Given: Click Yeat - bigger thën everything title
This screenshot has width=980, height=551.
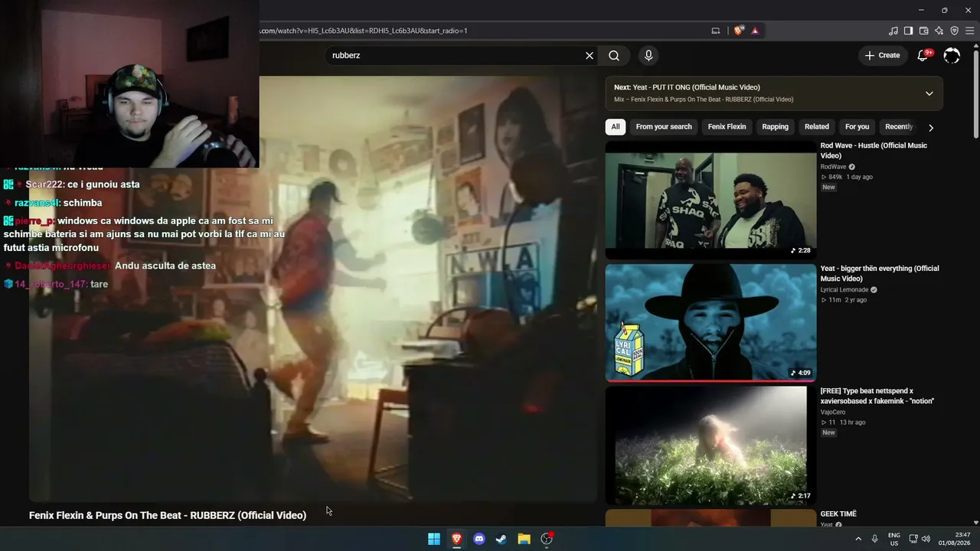Looking at the screenshot, I should click(880, 273).
